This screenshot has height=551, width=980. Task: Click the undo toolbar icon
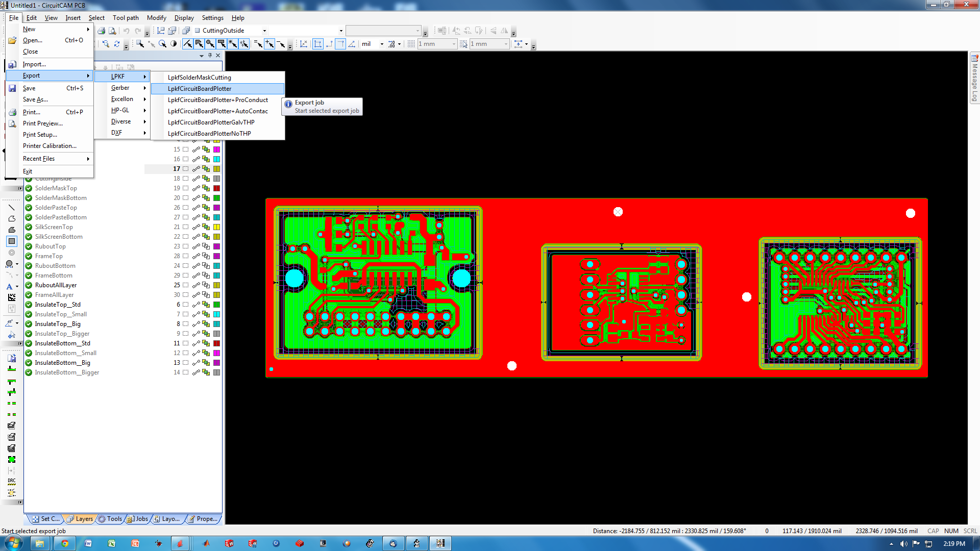(126, 31)
